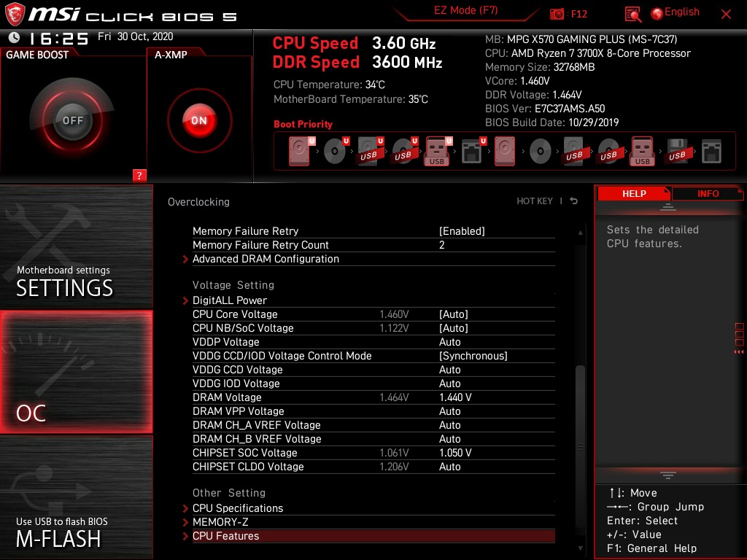Image resolution: width=747 pixels, height=560 pixels.
Task: Select the third boot priority USB hard disk icon
Action: tap(370, 152)
